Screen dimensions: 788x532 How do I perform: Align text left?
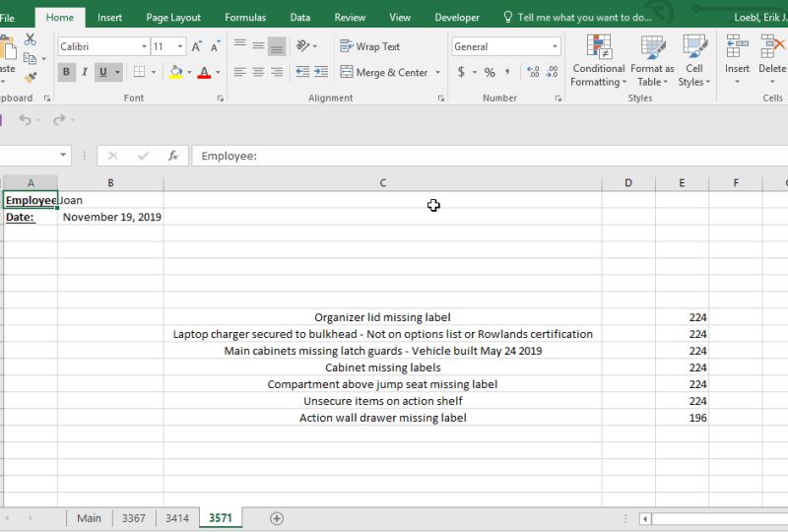pyautogui.click(x=240, y=72)
